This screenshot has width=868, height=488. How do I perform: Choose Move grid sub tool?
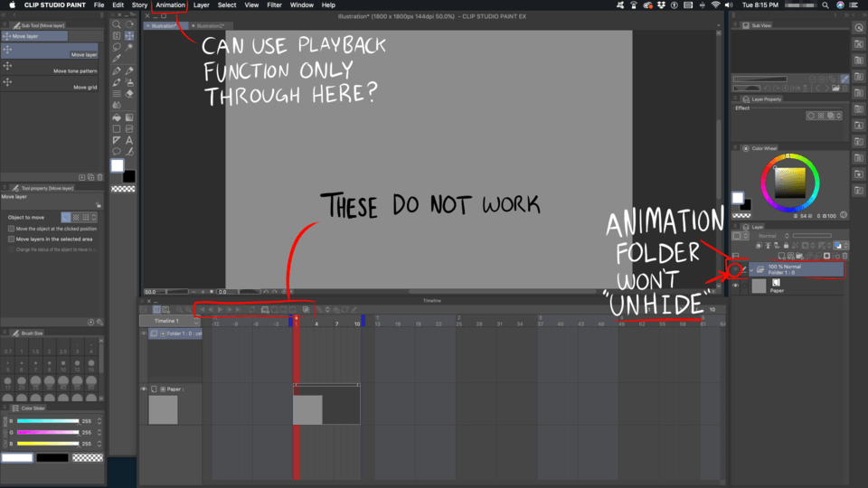[x=50, y=83]
